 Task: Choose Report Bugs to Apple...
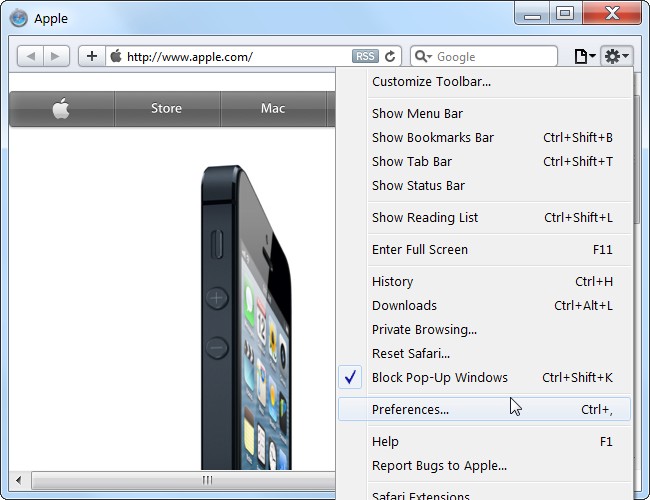click(x=484, y=466)
